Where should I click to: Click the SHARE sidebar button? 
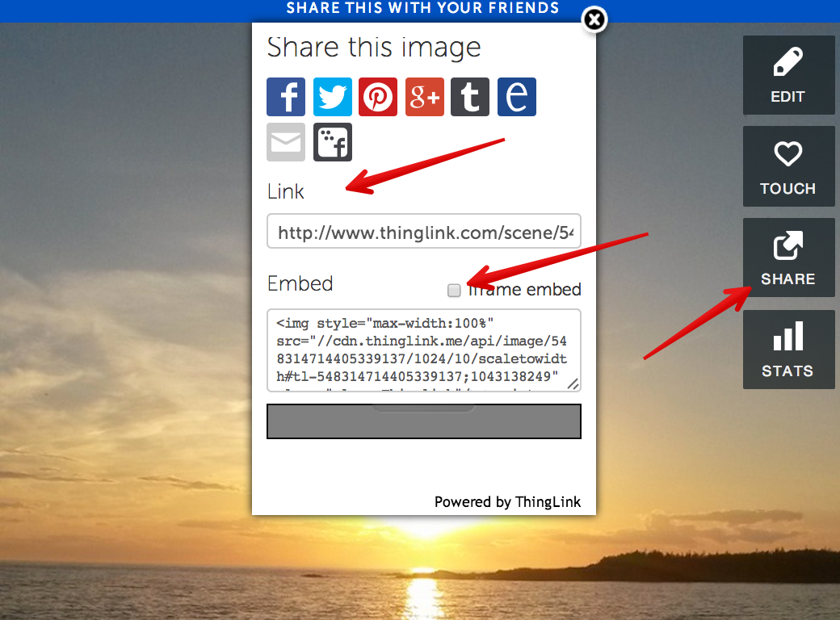click(788, 258)
